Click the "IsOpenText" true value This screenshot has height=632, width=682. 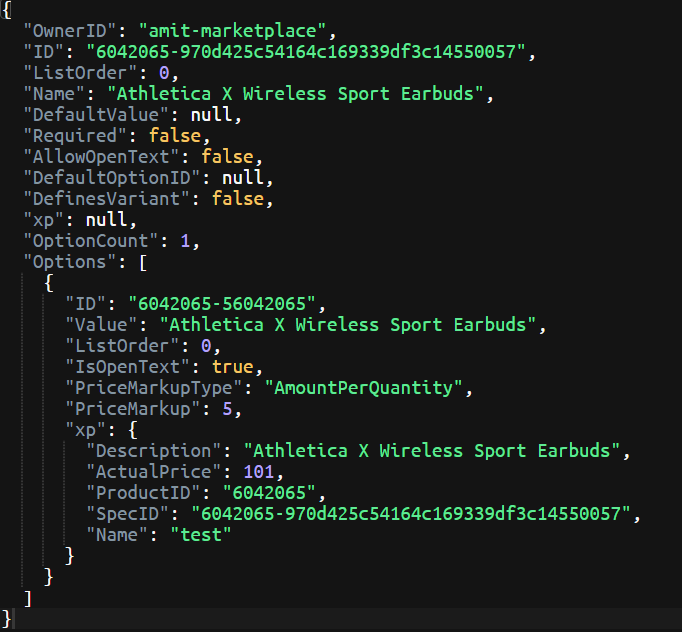232,367
